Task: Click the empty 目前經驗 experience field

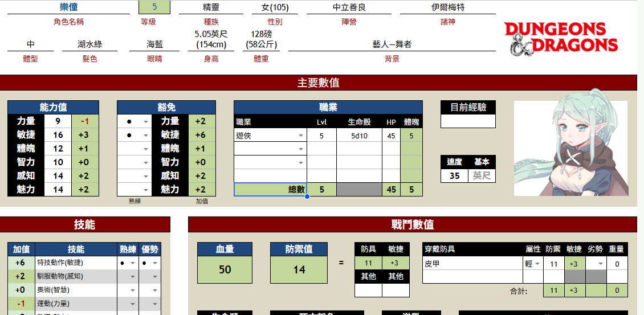Action: pyautogui.click(x=468, y=121)
